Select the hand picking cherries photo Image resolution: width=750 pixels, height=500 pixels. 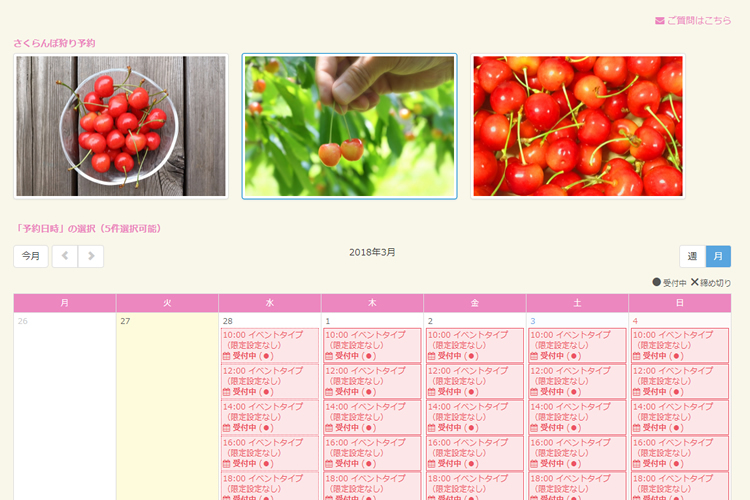349,126
